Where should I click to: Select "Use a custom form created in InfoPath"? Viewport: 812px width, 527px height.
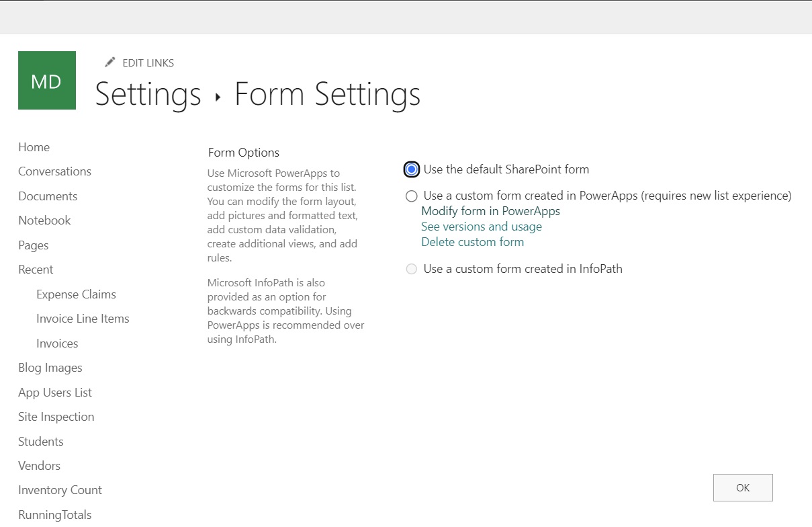tap(410, 269)
